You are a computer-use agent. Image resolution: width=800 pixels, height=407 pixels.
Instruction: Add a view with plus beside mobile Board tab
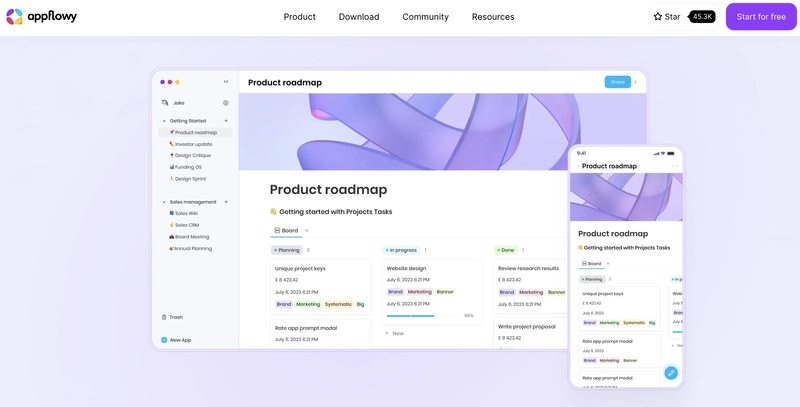(608, 264)
